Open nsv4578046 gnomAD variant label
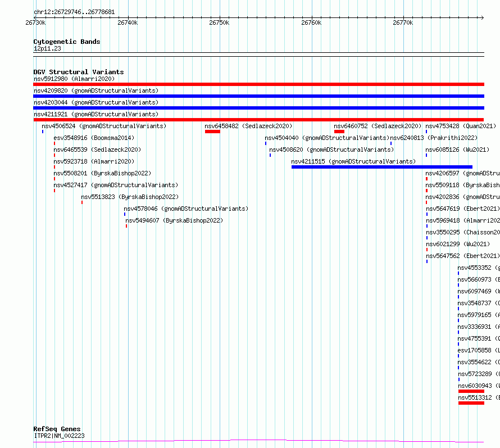500x448 pixels. click(x=186, y=209)
